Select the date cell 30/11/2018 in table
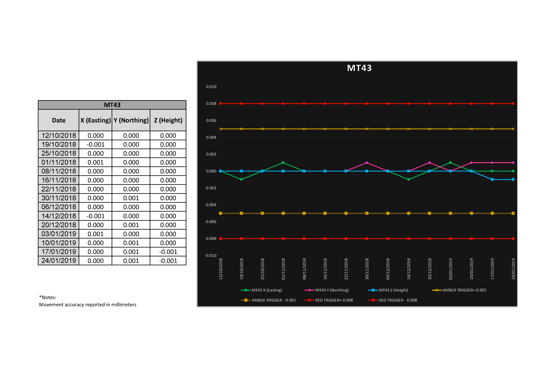This screenshot has width=555, height=392. click(59, 198)
